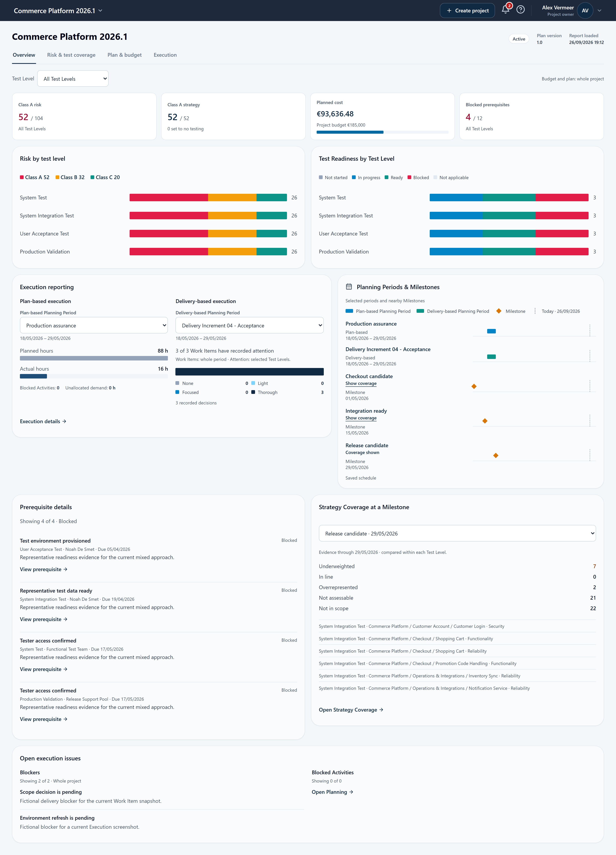
Task: Click the Blocked readiness legend swatch
Action: tap(409, 178)
